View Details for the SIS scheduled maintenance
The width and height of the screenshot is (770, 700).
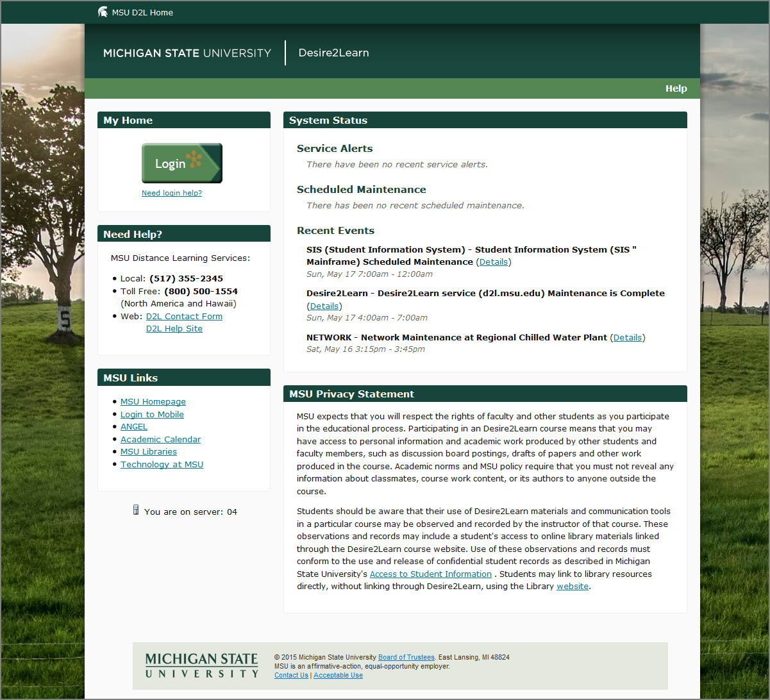tap(493, 262)
